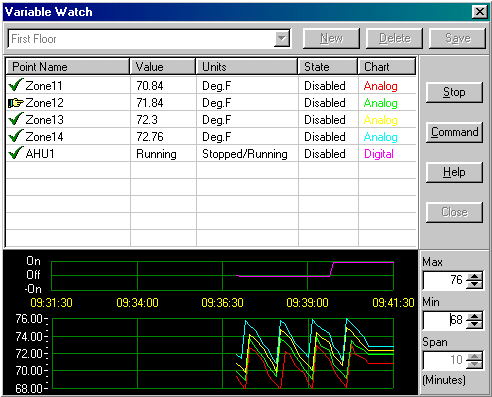The image size is (492, 397).
Task: Click the Min input field showing 68
Action: click(x=445, y=320)
